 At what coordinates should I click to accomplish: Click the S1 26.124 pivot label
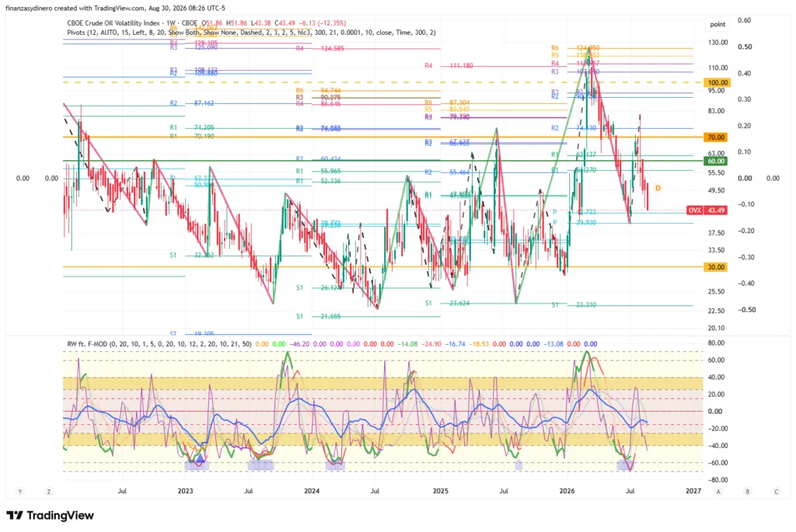319,287
